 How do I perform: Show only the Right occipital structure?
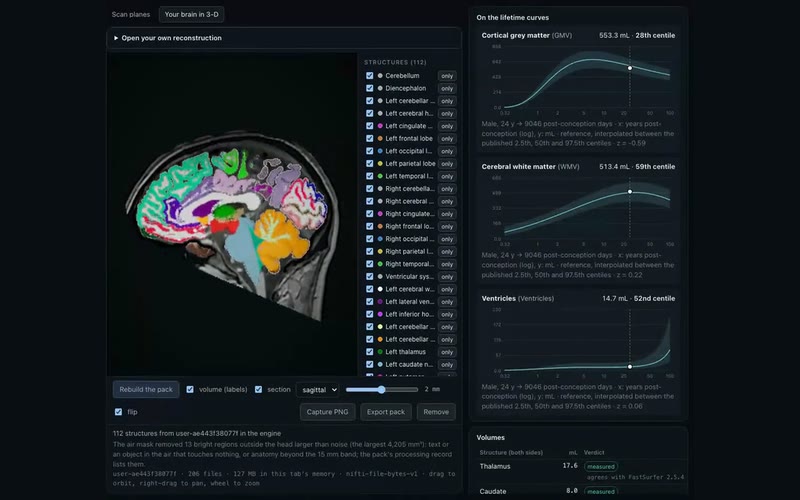pos(447,239)
